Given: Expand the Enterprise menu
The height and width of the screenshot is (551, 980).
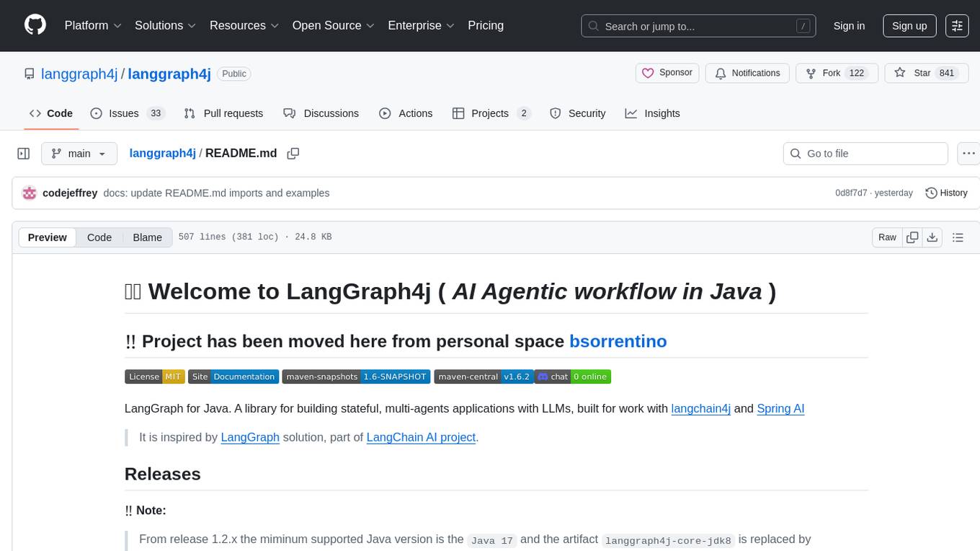Looking at the screenshot, I should [x=422, y=25].
